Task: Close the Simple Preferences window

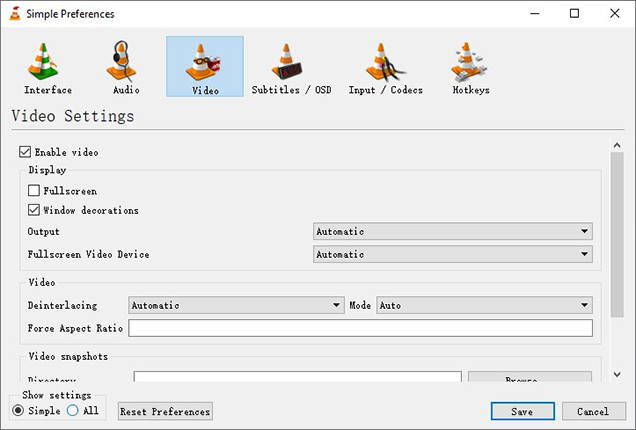Action: (615, 13)
